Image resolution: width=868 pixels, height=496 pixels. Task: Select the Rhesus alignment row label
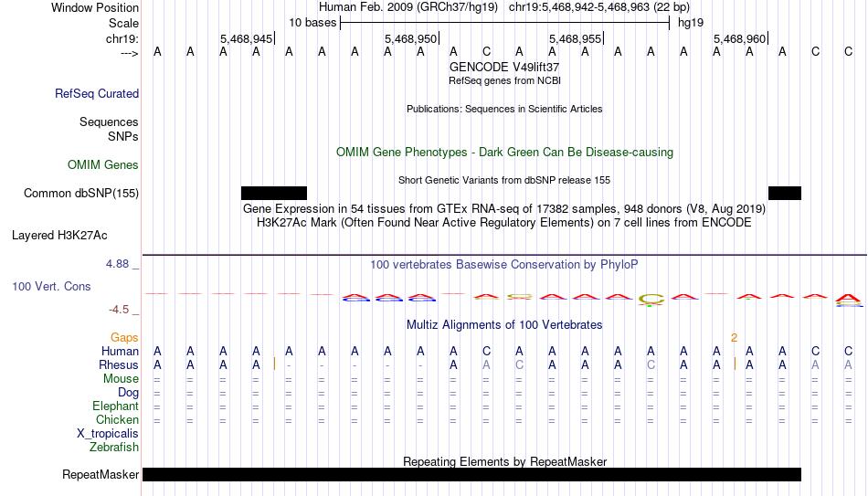(119, 365)
